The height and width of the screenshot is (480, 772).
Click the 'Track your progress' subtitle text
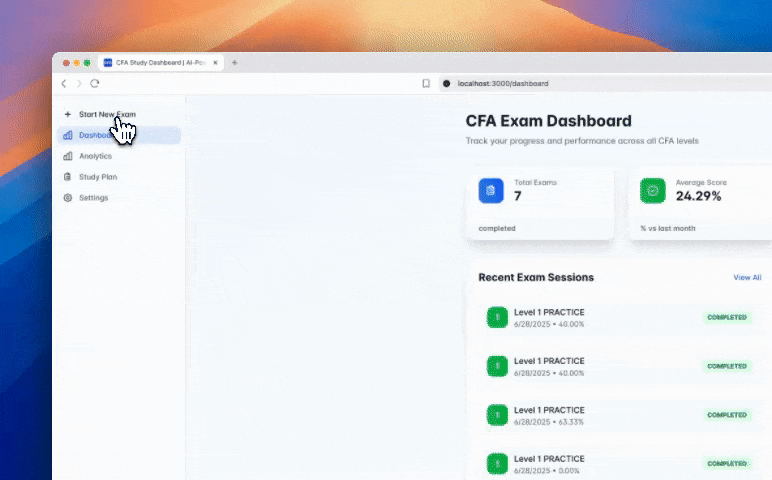click(x=582, y=141)
